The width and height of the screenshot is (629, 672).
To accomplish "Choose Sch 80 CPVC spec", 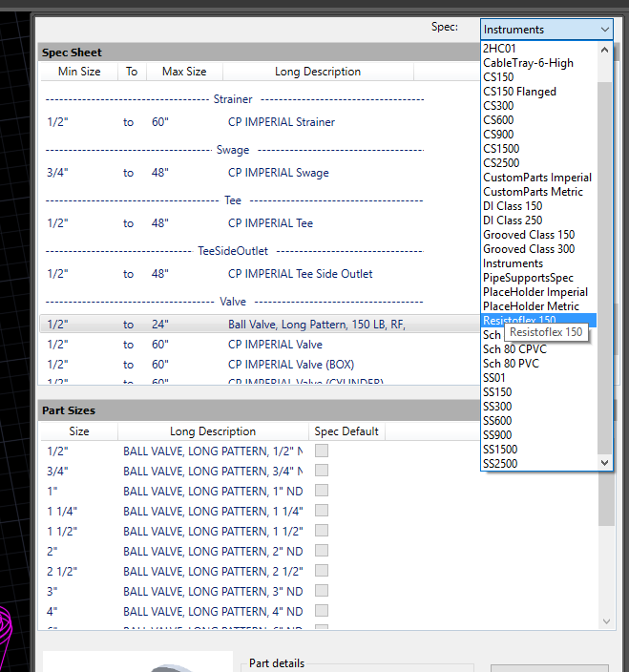I will [x=539, y=349].
